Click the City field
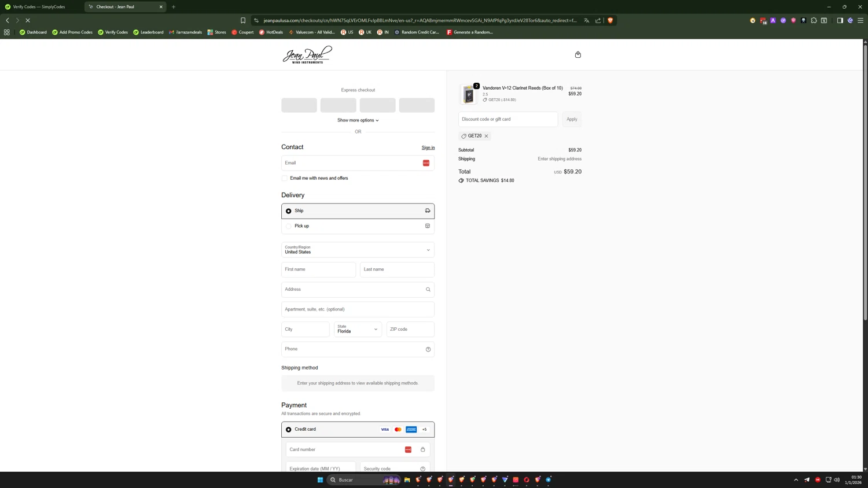The width and height of the screenshot is (868, 488). (306, 329)
